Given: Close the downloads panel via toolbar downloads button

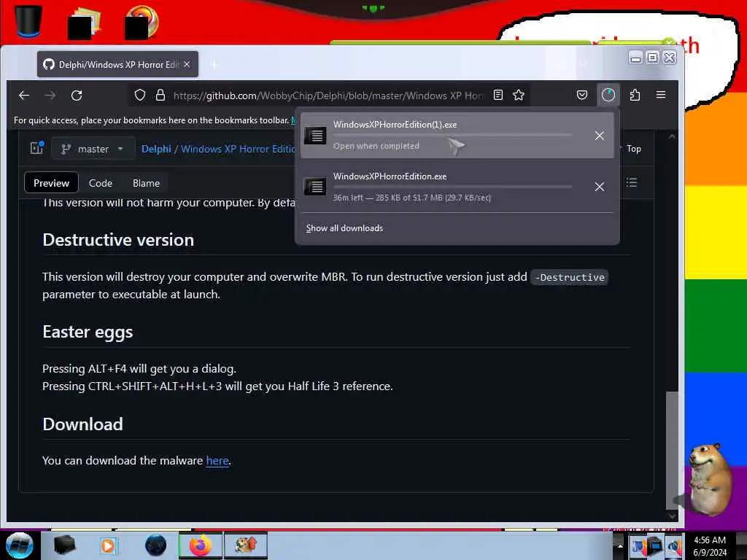Looking at the screenshot, I should (x=608, y=96).
